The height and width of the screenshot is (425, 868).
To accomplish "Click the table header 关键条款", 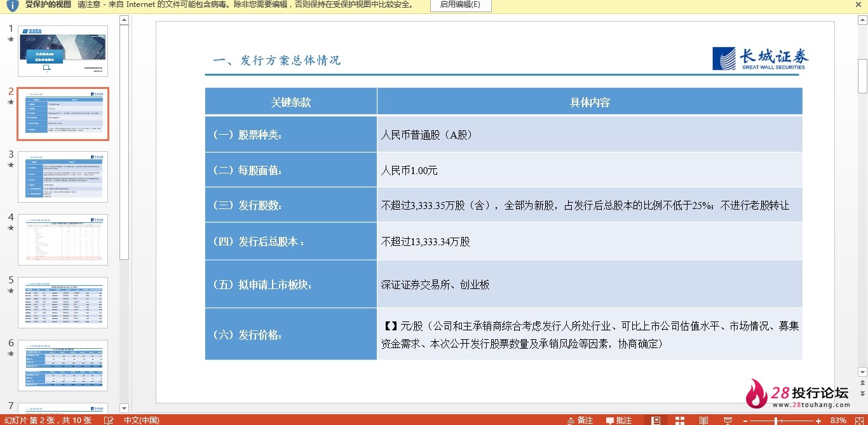I will click(291, 102).
